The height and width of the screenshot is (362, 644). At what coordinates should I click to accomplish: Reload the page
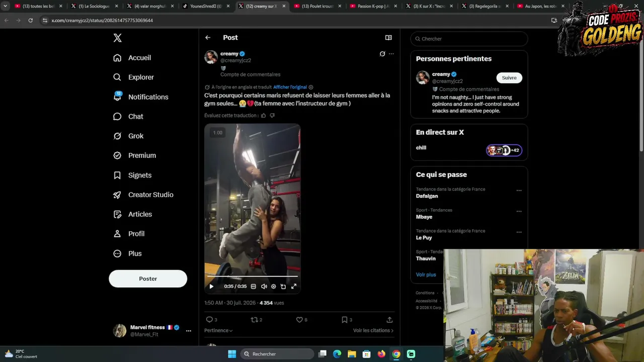[x=31, y=20]
